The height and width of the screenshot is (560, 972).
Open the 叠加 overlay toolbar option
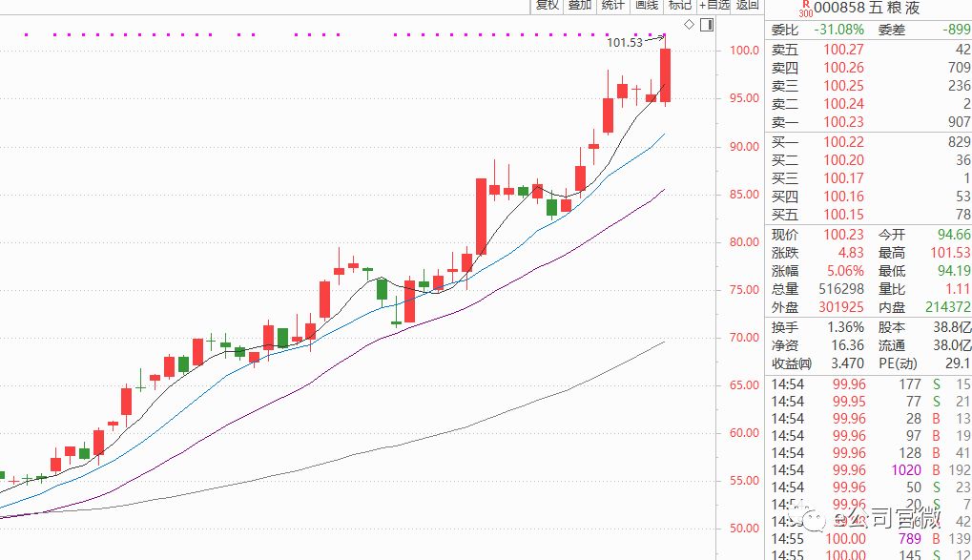tap(580, 6)
